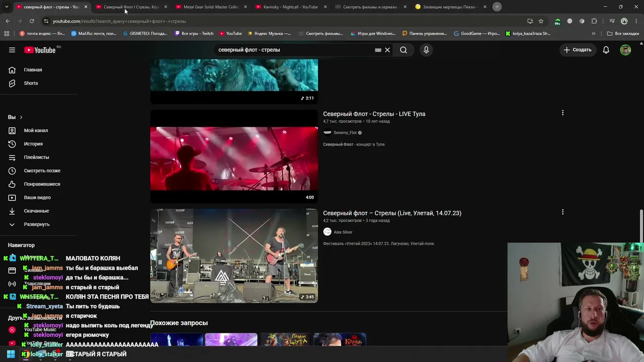The width and height of the screenshot is (644, 362).
Task: Open почта яндекс bookmark
Action: point(42,34)
